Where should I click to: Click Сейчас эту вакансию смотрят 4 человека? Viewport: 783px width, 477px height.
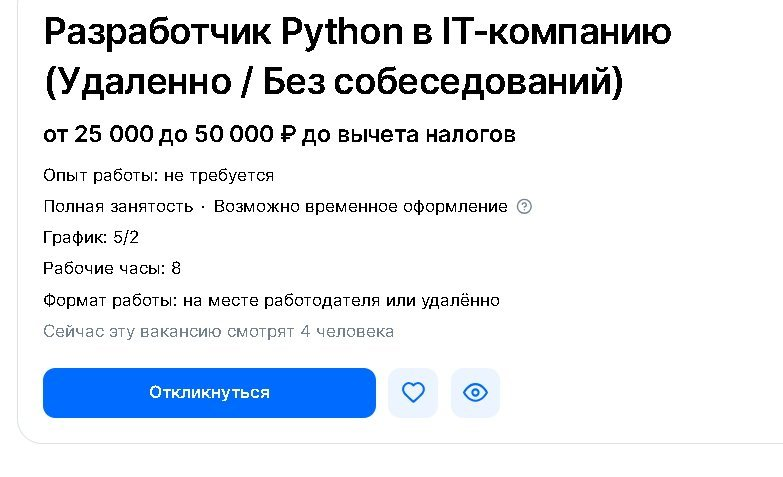[x=218, y=332]
